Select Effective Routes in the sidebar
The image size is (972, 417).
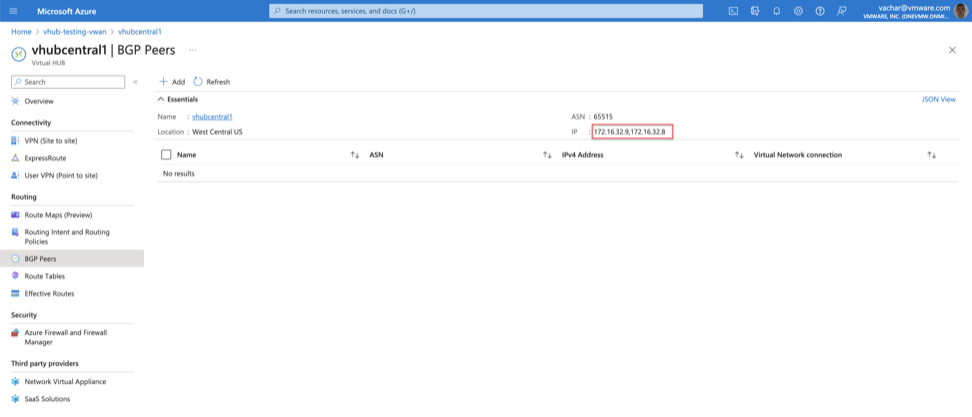click(49, 293)
